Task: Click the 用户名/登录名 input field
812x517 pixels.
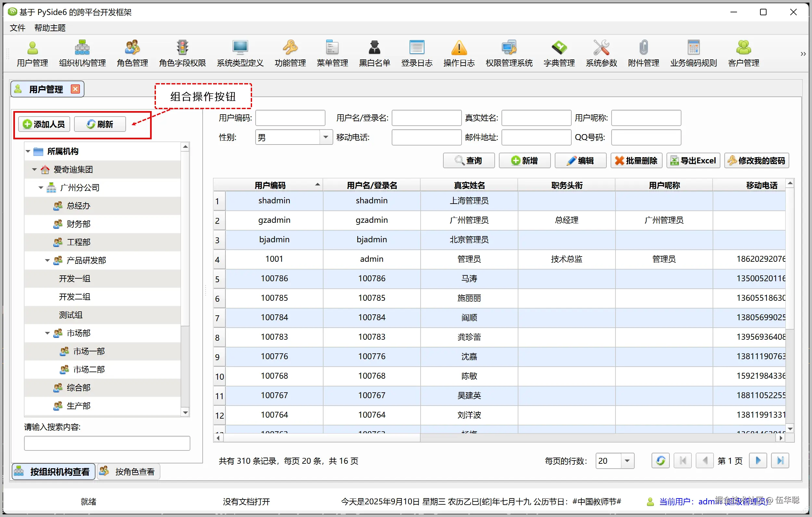Action: (426, 118)
